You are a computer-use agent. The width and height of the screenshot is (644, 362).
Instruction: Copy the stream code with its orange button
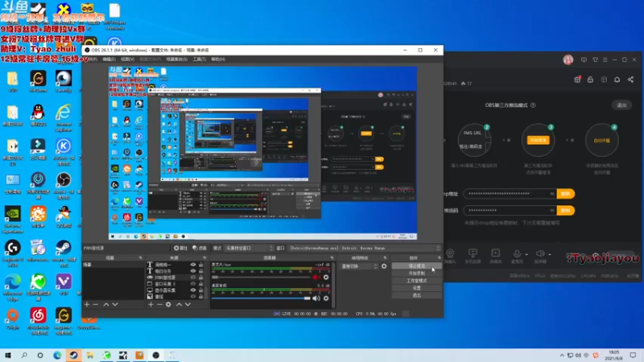click(x=566, y=211)
